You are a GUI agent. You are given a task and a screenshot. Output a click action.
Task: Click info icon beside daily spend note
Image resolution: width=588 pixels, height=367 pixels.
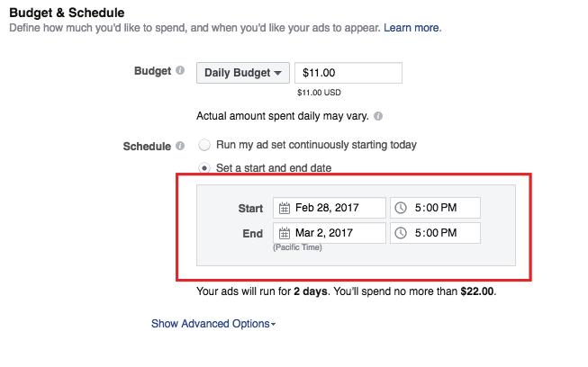pyautogui.click(x=378, y=116)
